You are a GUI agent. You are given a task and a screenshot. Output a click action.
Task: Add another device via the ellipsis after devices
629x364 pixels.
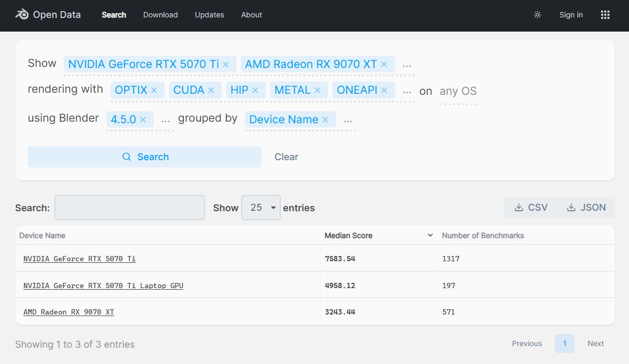(x=407, y=65)
